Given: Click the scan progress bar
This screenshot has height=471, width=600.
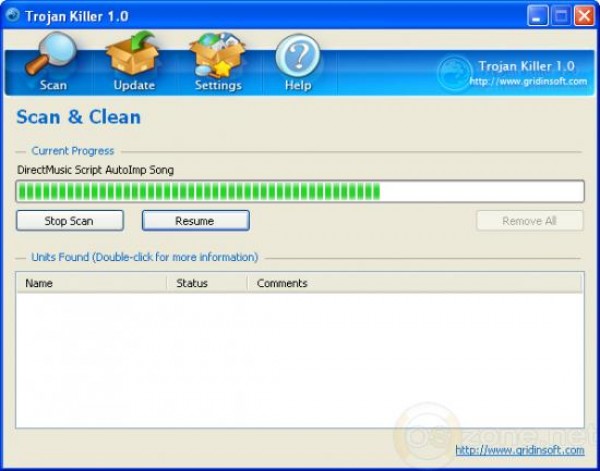Looking at the screenshot, I should click(300, 191).
